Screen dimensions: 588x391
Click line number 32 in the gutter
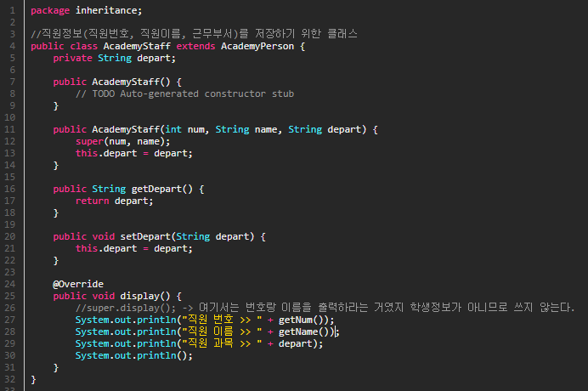(x=10, y=379)
